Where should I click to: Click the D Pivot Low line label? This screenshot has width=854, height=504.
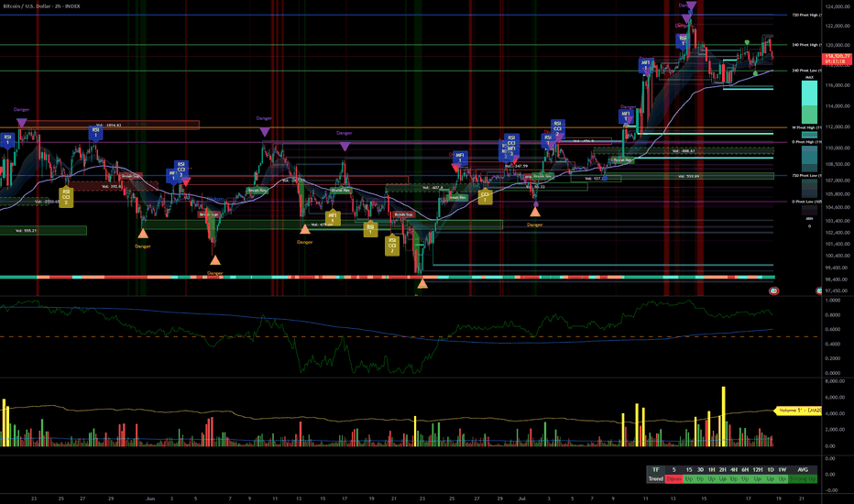pos(806,202)
